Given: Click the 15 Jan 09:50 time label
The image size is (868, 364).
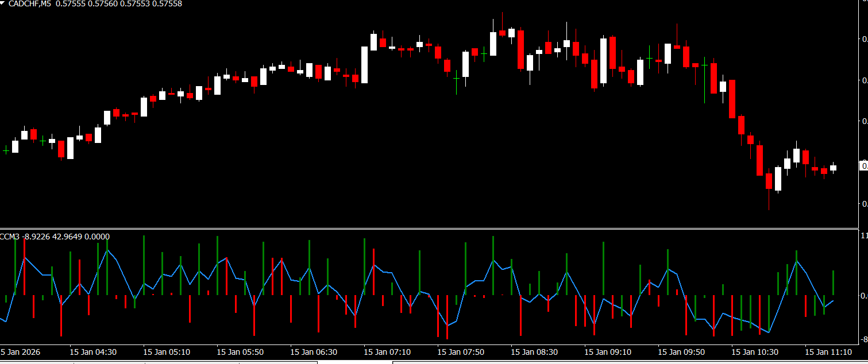Looking at the screenshot, I should tap(681, 351).
